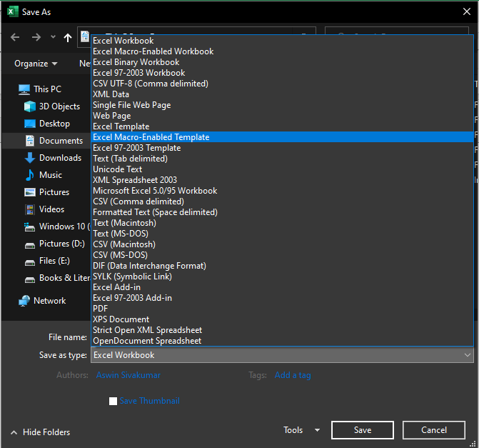Choose Excel Workbook from type list

(282, 41)
